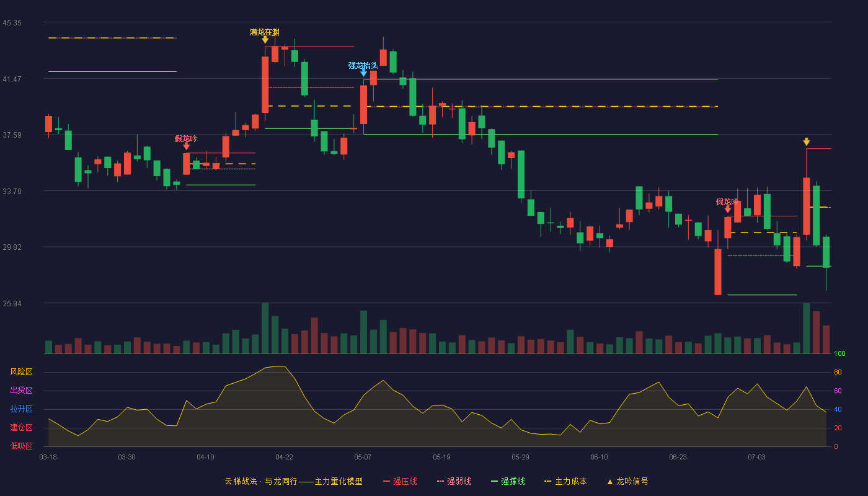Click the blue arrow under 强龙抬头 signal
868x496 pixels.
click(363, 73)
